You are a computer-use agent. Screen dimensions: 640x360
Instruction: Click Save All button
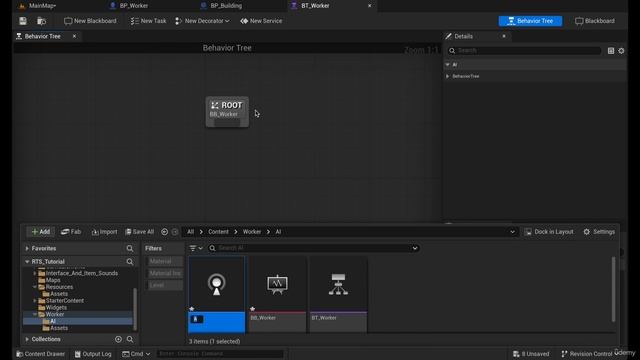140,232
